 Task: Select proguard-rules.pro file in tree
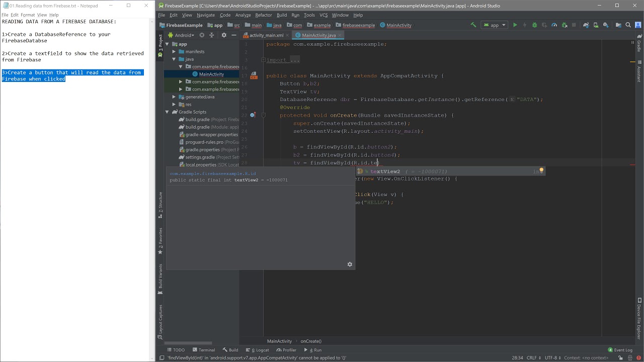tap(204, 142)
